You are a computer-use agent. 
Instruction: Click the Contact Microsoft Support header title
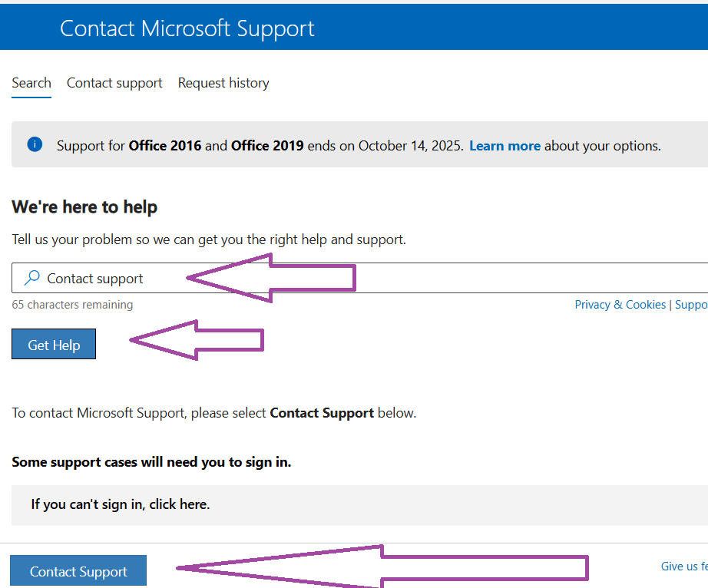[187, 28]
